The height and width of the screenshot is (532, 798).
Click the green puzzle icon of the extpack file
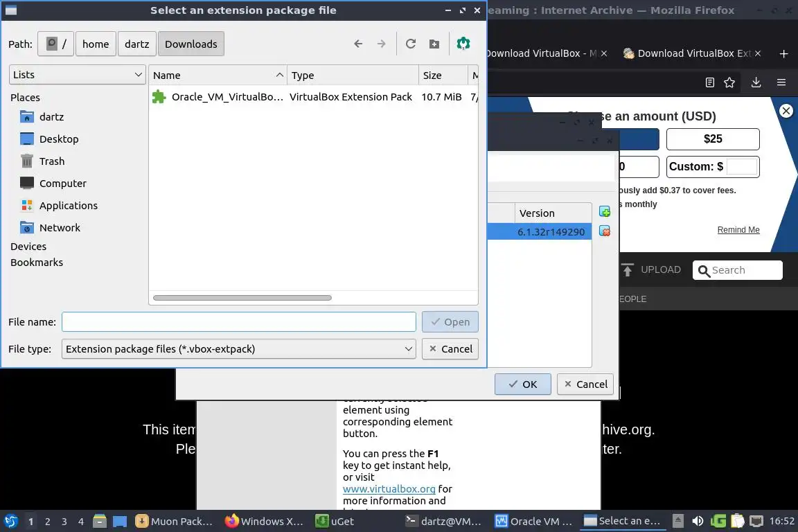coord(159,97)
